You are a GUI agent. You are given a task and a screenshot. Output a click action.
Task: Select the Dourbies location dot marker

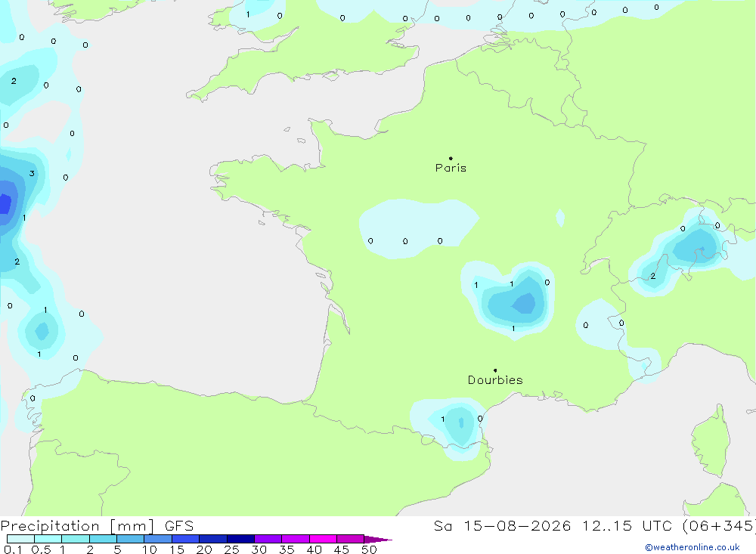coord(495,370)
